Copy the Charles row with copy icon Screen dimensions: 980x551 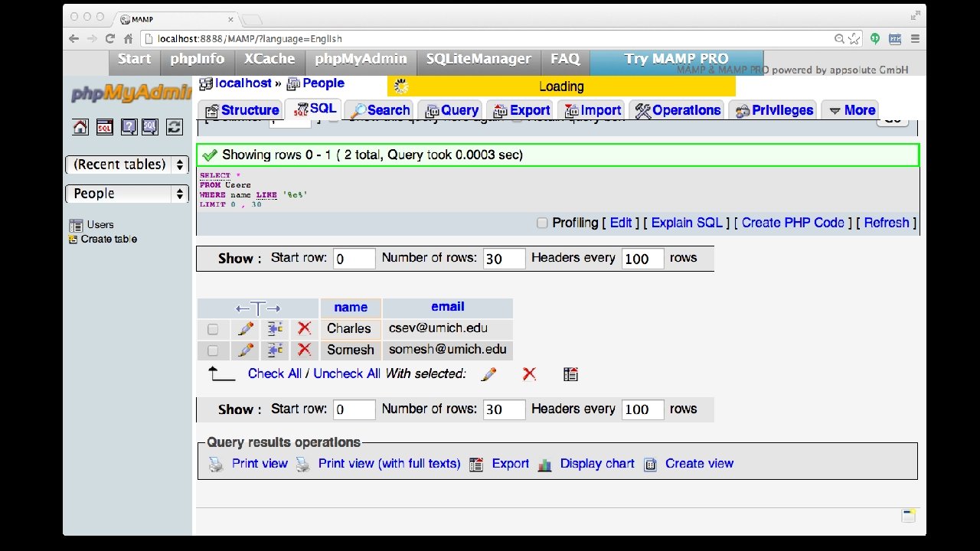pyautogui.click(x=275, y=328)
